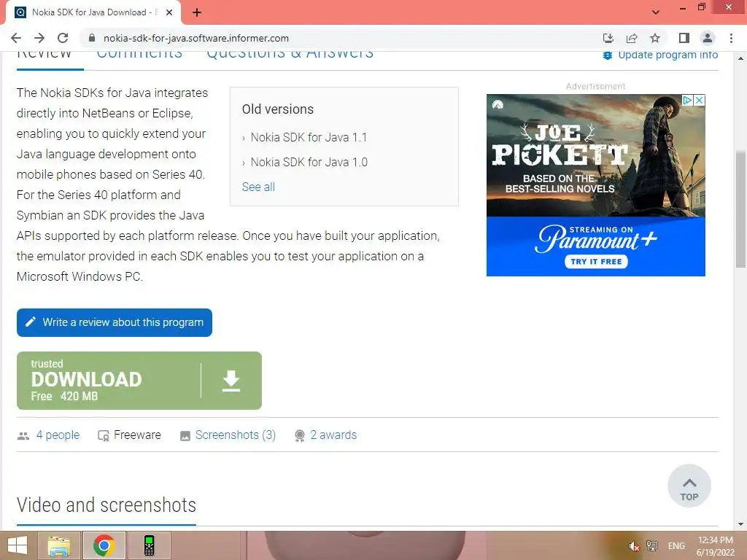Click the AdChoices icon on the ad
The image size is (747, 560).
(687, 100)
